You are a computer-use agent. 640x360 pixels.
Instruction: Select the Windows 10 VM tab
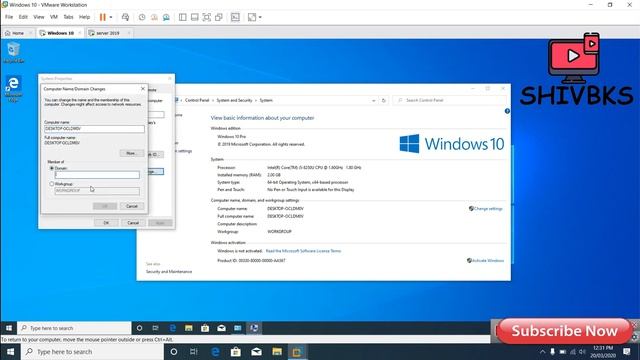point(60,33)
